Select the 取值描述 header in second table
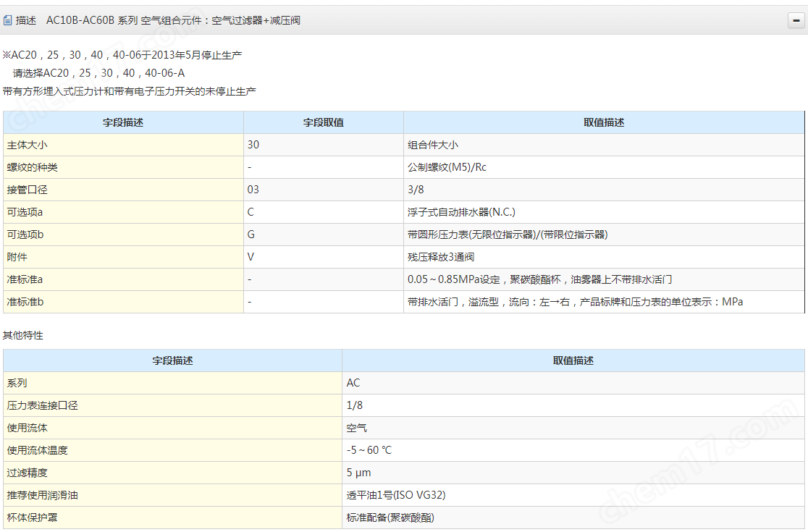Viewport: 808px width, 532px height. [x=573, y=360]
